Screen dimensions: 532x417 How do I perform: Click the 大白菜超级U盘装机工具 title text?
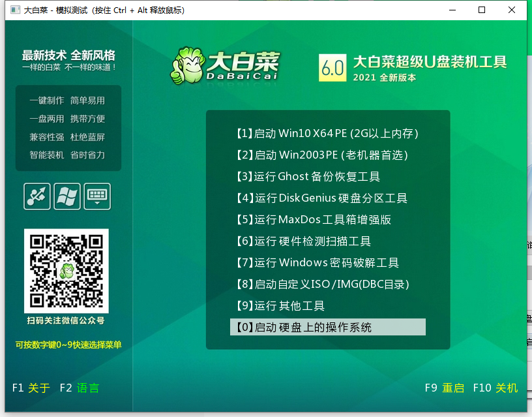pos(430,62)
